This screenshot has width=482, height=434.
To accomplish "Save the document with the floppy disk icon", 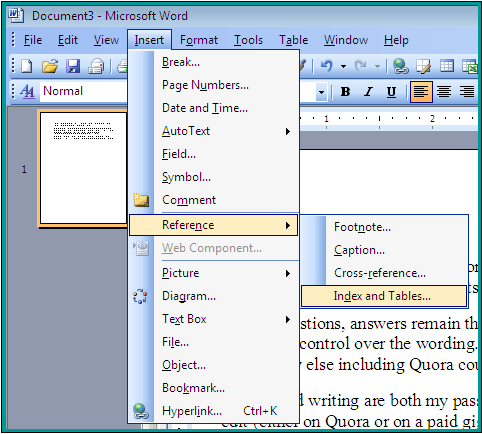I will (73, 66).
